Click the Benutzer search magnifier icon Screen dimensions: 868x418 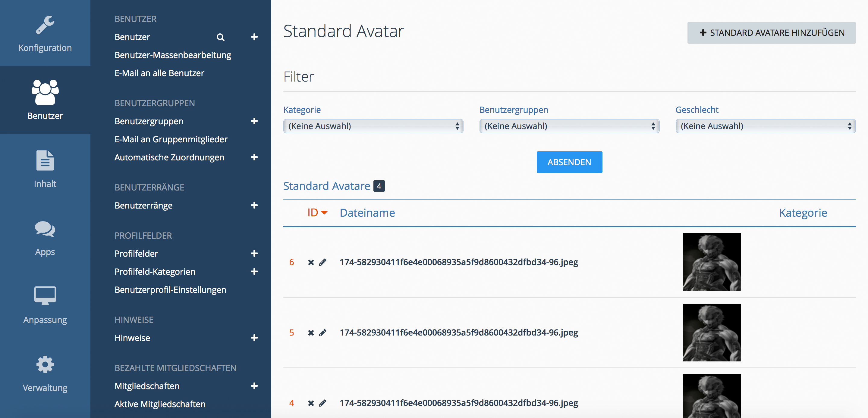tap(220, 37)
